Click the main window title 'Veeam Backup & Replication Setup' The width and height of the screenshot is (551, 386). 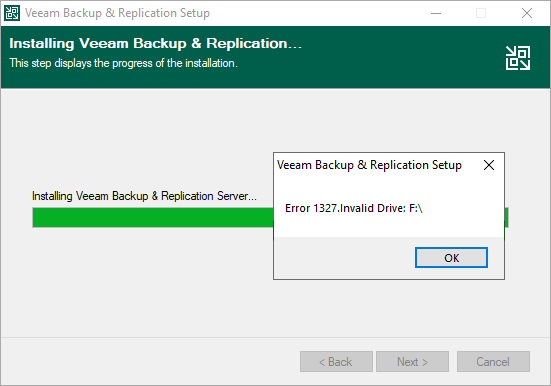tap(117, 13)
